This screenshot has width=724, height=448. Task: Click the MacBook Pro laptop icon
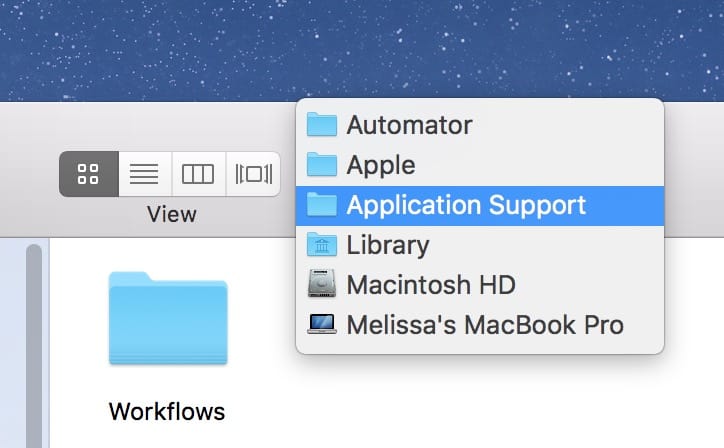pos(322,325)
